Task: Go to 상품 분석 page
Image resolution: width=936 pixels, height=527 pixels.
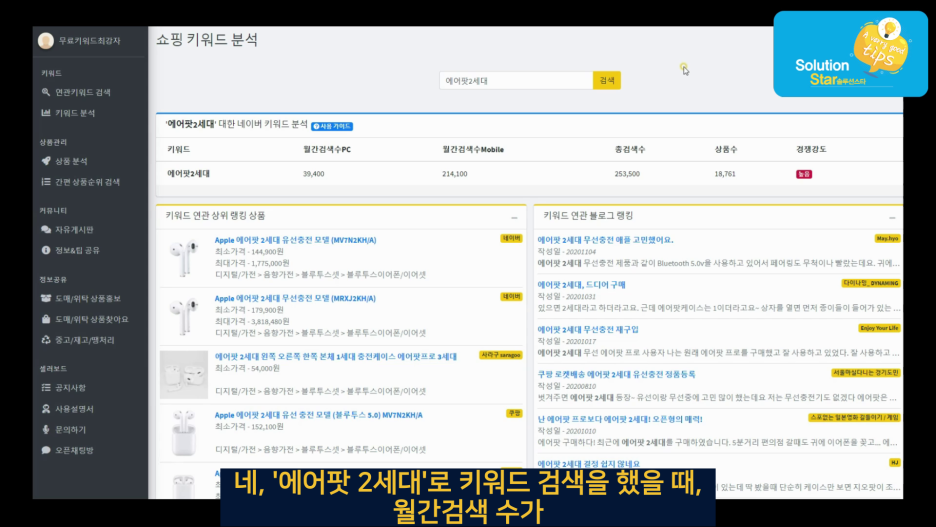Action: pyautogui.click(x=71, y=161)
